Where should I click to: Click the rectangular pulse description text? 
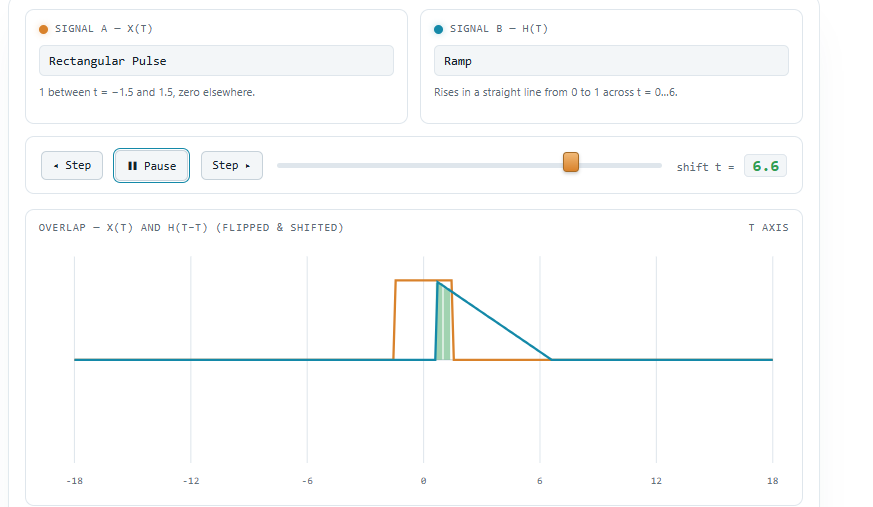pos(147,92)
